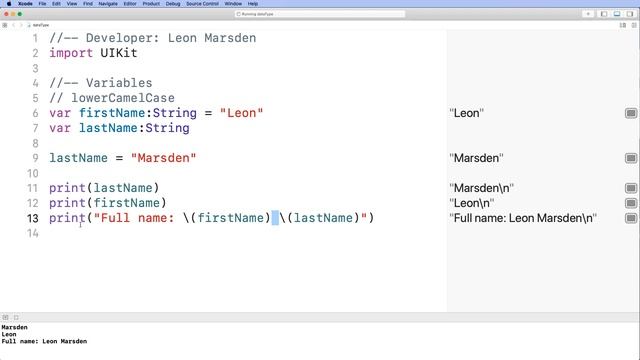Screen dimensions: 640x360
Task: Click the "Marsden\n" sidebar result text
Action: (x=481, y=188)
